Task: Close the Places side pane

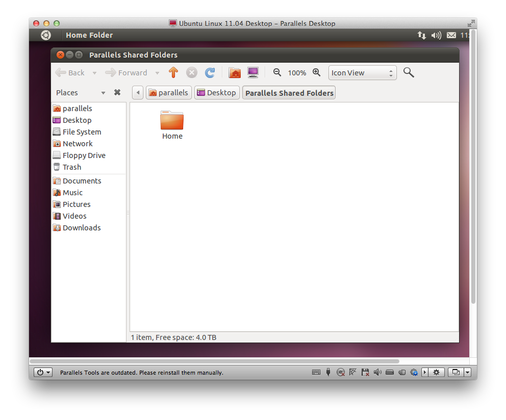Action: click(117, 93)
